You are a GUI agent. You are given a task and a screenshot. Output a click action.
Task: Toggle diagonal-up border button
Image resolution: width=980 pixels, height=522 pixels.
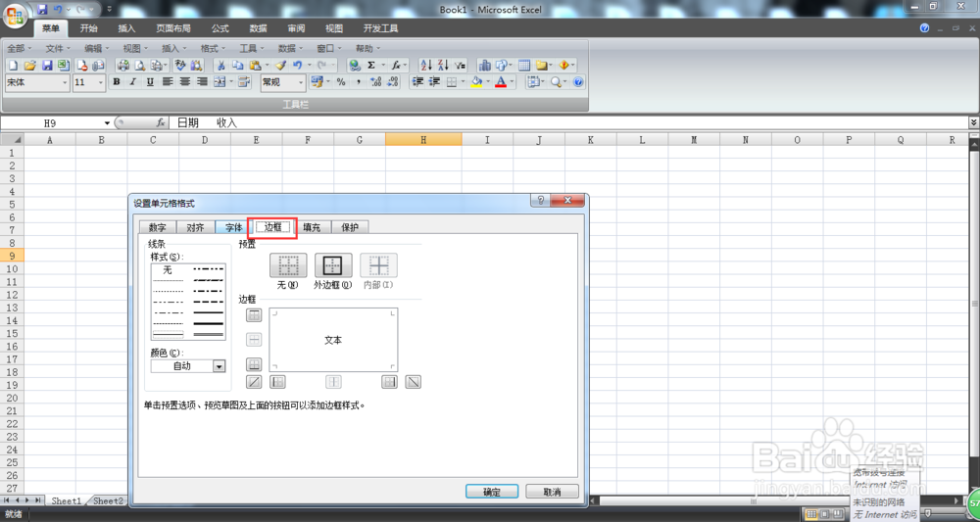click(254, 382)
